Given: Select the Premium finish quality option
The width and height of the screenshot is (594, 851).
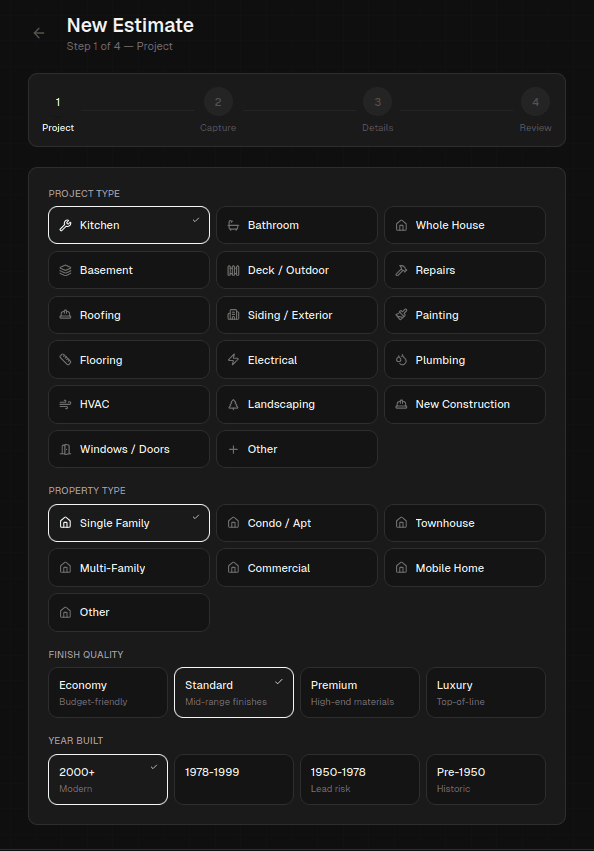Looking at the screenshot, I should 359,692.
